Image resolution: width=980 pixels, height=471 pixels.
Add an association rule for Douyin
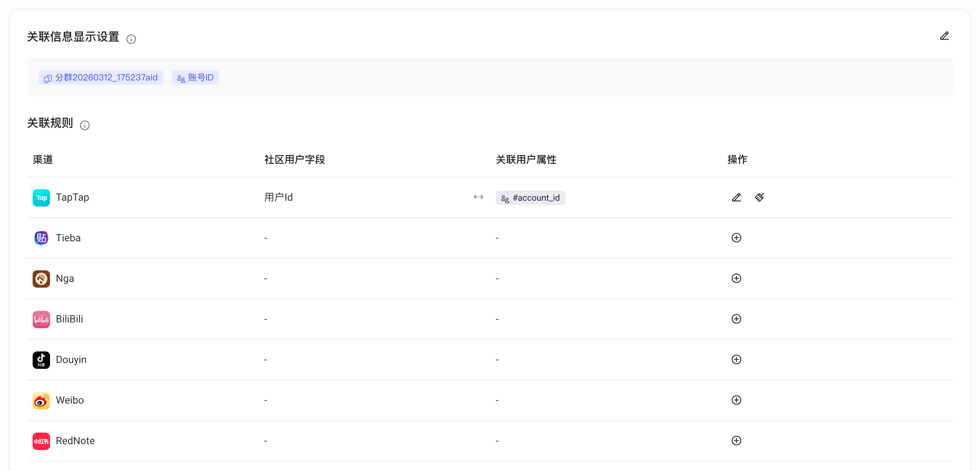click(x=736, y=359)
